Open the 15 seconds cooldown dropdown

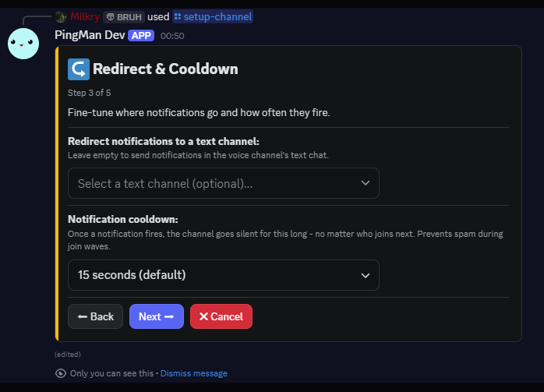pos(224,275)
